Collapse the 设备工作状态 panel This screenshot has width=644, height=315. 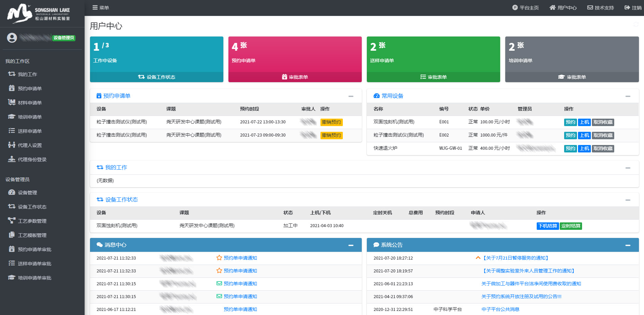628,200
